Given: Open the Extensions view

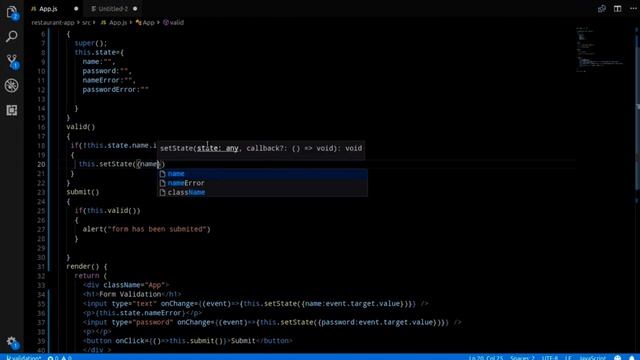Looking at the screenshot, I should click(x=12, y=110).
